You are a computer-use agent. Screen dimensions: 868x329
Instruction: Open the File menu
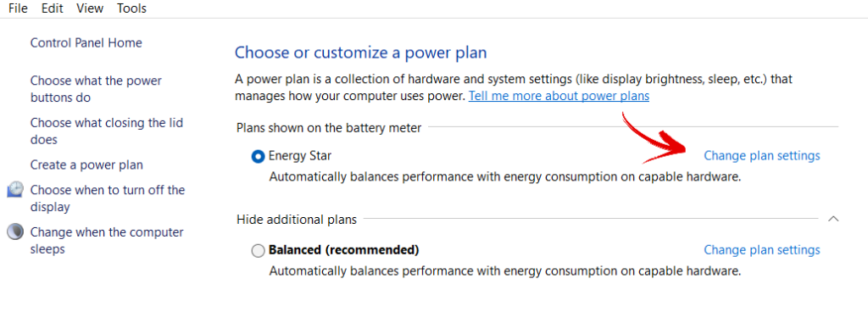[18, 8]
